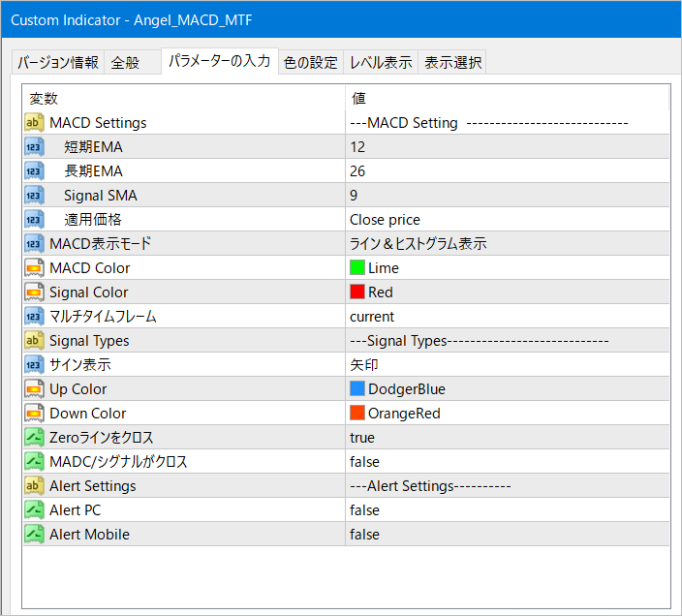
Task: Click the 値 column header
Action: click(358, 99)
